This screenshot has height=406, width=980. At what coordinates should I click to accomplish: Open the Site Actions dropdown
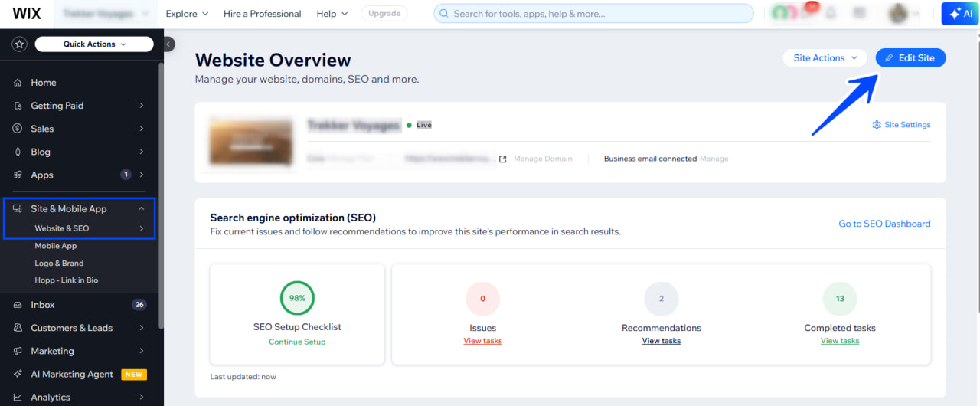825,58
